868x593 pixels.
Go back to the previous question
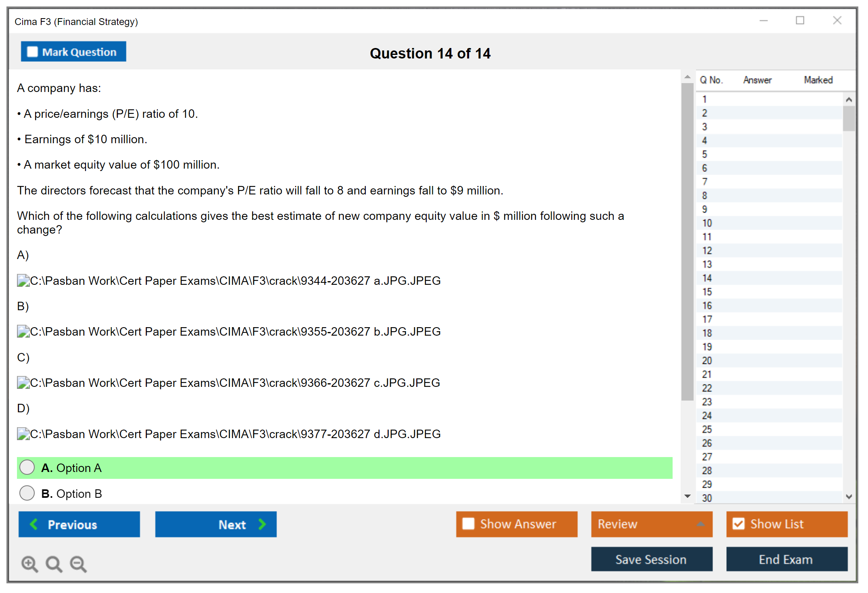point(79,524)
